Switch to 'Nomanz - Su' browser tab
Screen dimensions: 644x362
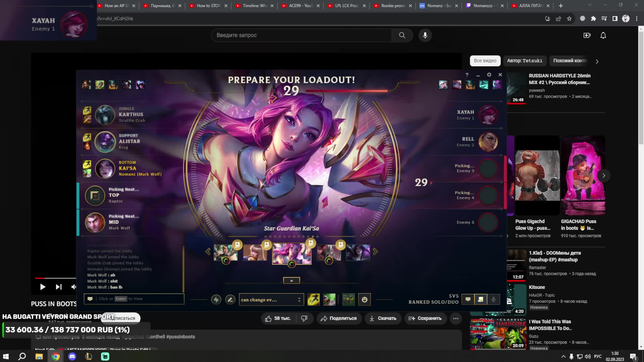(x=439, y=6)
